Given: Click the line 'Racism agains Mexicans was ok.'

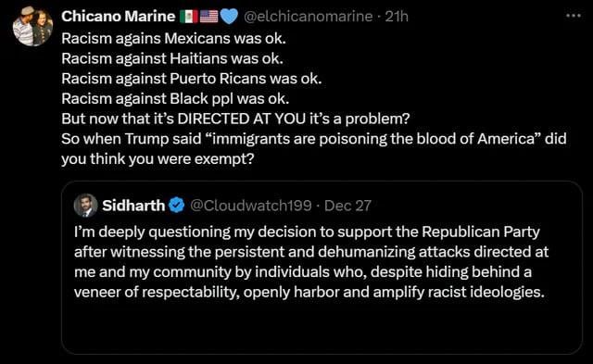Looking at the screenshot, I should [173, 38].
